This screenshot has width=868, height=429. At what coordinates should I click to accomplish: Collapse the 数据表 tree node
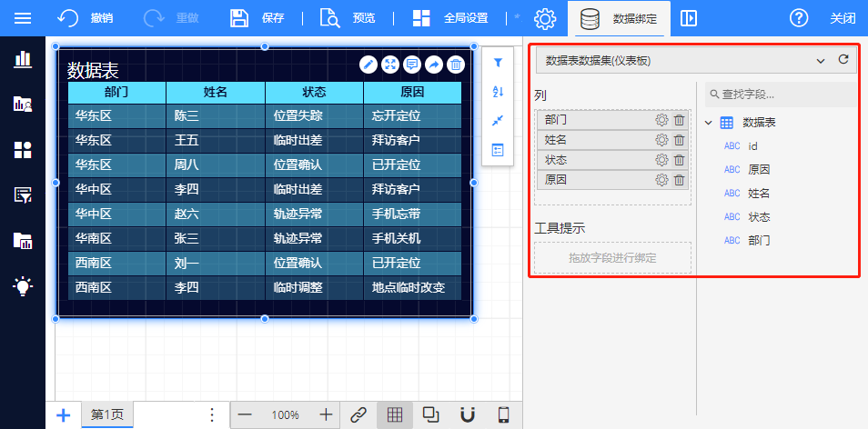coord(708,123)
